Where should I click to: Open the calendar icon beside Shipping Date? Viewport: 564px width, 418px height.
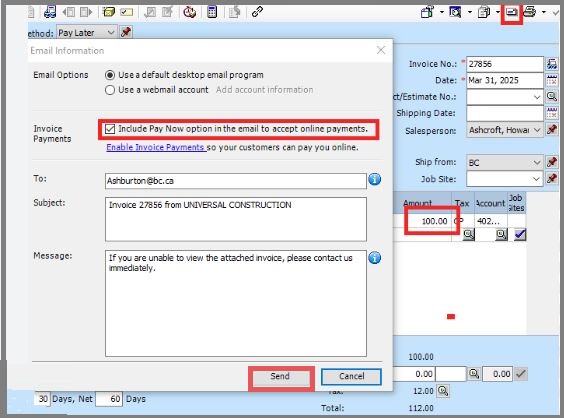[x=552, y=113]
